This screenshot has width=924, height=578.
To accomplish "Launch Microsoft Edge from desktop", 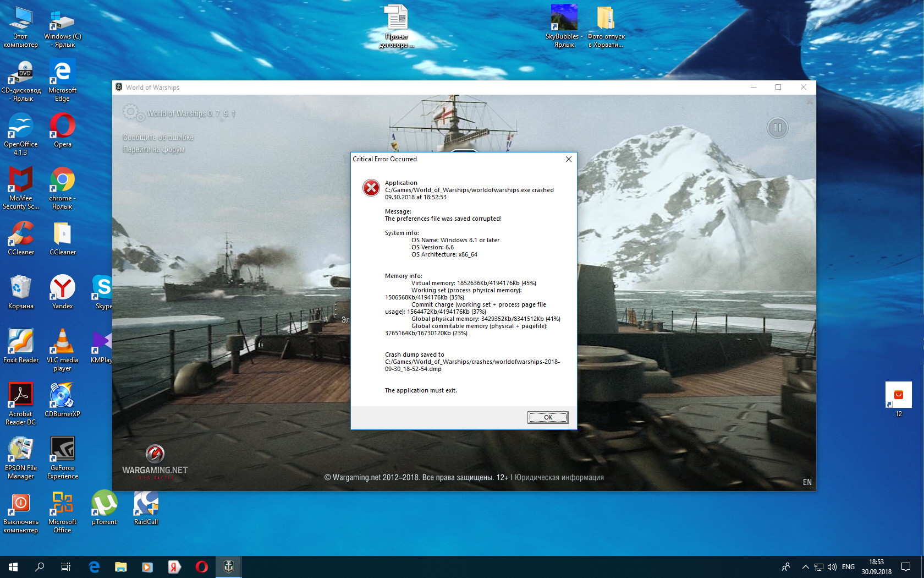I will click(x=63, y=81).
